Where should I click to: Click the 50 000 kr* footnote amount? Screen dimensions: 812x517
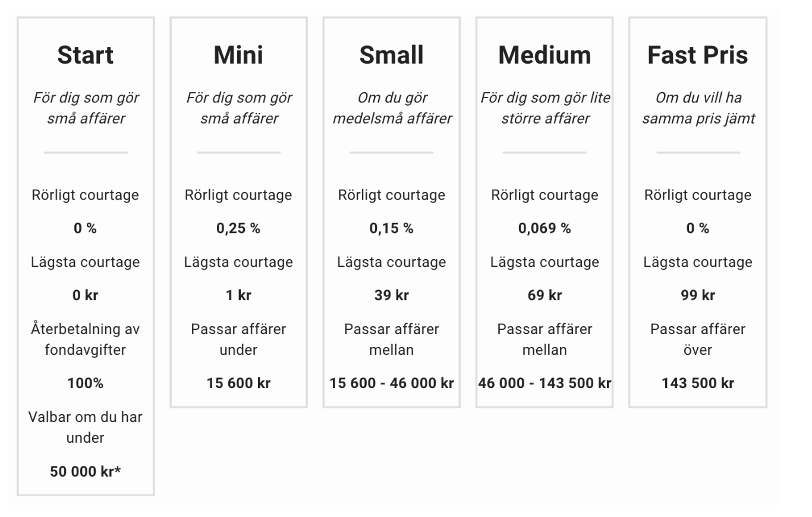[x=85, y=472]
